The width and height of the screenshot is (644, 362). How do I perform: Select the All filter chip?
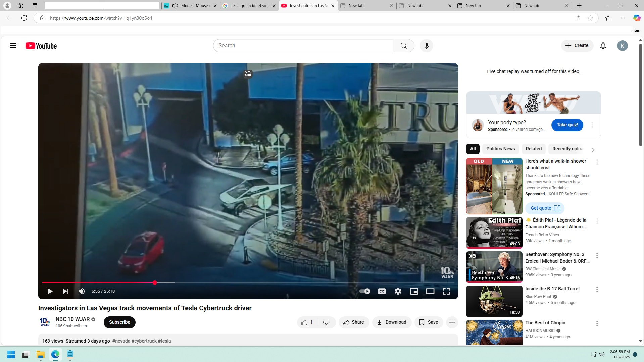pyautogui.click(x=473, y=149)
